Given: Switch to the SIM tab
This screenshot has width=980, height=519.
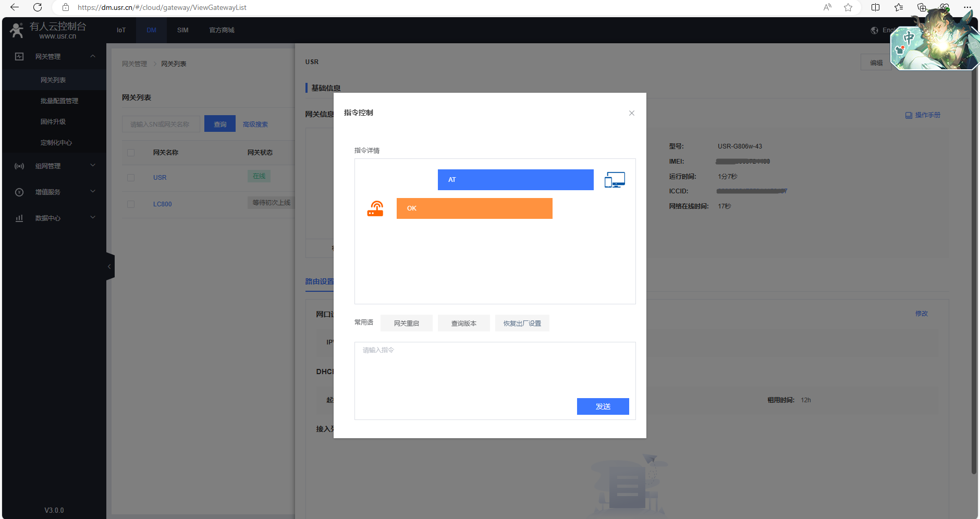Looking at the screenshot, I should pyautogui.click(x=182, y=30).
